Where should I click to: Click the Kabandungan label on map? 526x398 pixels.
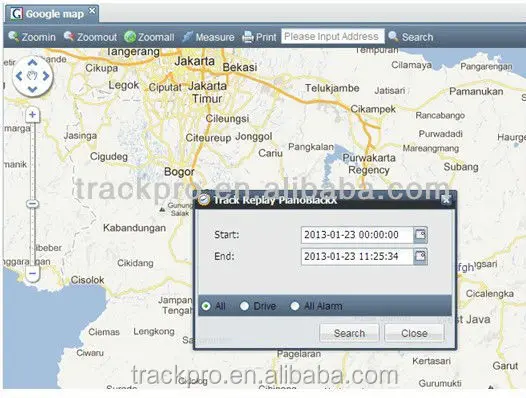coord(134,228)
